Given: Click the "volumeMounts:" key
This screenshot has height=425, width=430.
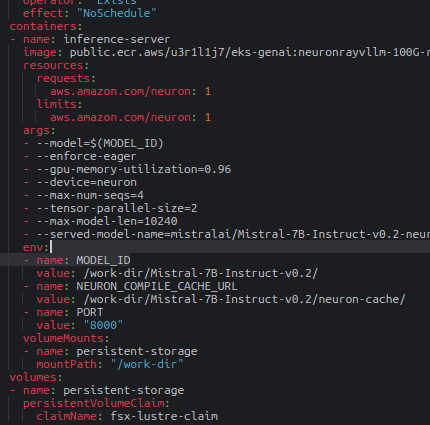Looking at the screenshot, I should tap(66, 338).
